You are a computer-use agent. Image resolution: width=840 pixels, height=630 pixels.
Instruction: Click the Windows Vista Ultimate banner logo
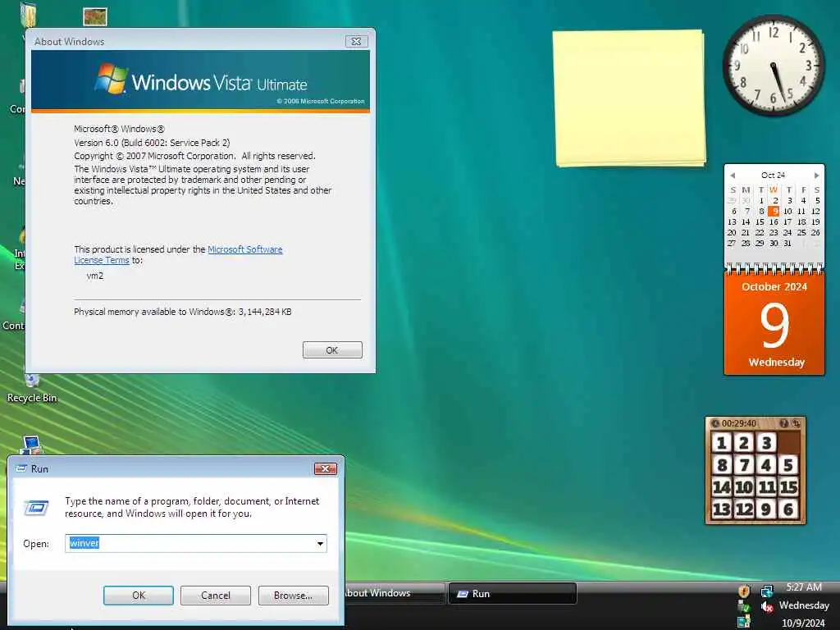(201, 81)
